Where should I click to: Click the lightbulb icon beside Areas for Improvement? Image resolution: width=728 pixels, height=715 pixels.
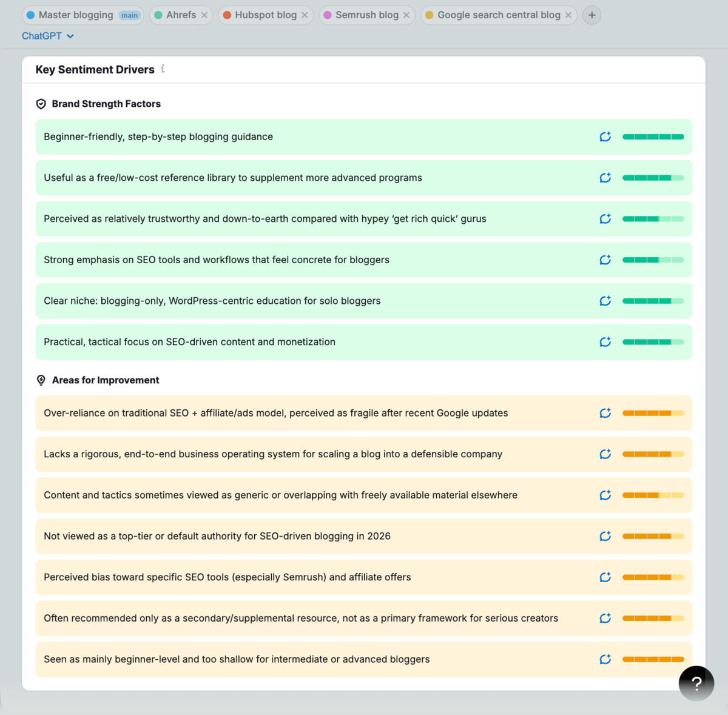coord(41,380)
